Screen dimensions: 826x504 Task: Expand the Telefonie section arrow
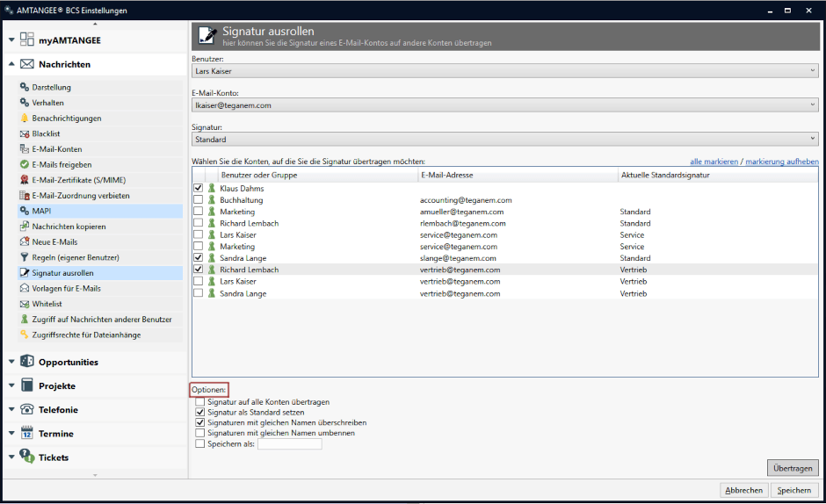click(x=11, y=409)
